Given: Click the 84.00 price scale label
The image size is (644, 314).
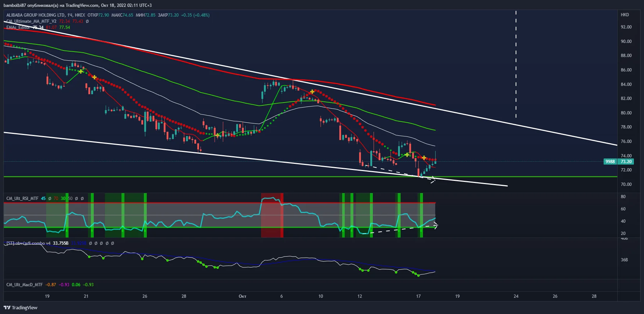Looking at the screenshot, I should click(x=626, y=84).
